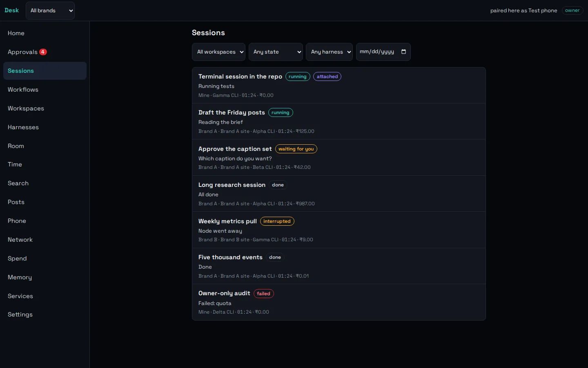Click the "Node went away" status text

tap(220, 231)
